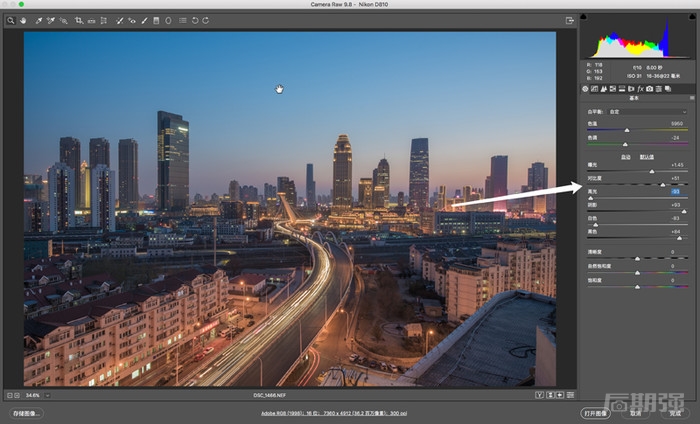
Task: Select the Crop tool
Action: [x=79, y=21]
